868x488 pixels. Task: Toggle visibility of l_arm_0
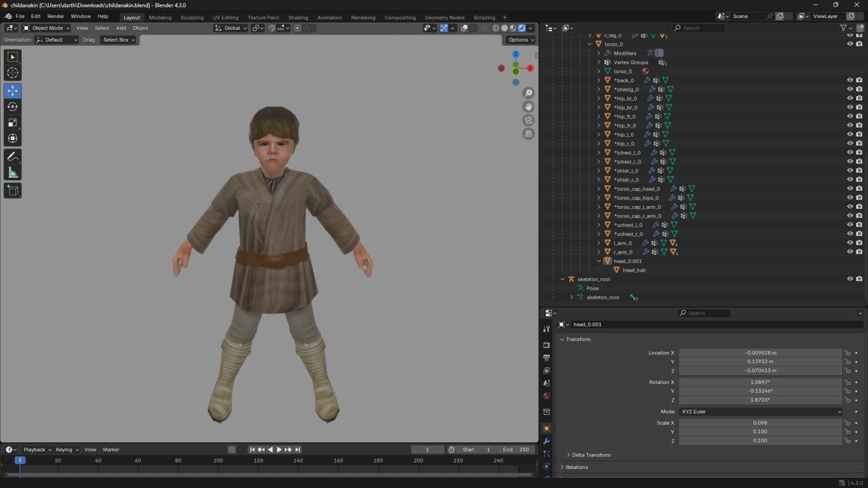coord(850,243)
